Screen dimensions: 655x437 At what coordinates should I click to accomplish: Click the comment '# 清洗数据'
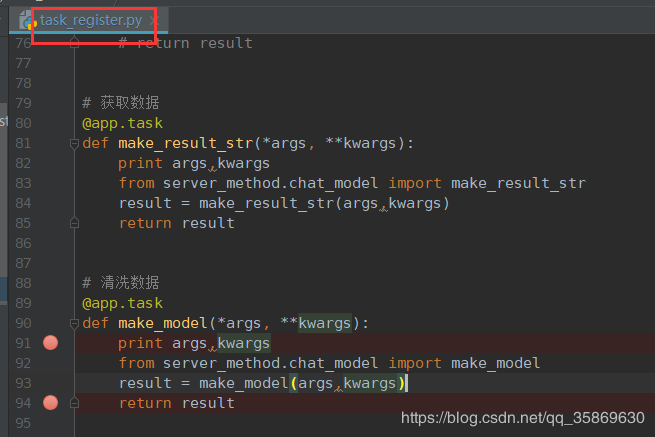(x=121, y=283)
